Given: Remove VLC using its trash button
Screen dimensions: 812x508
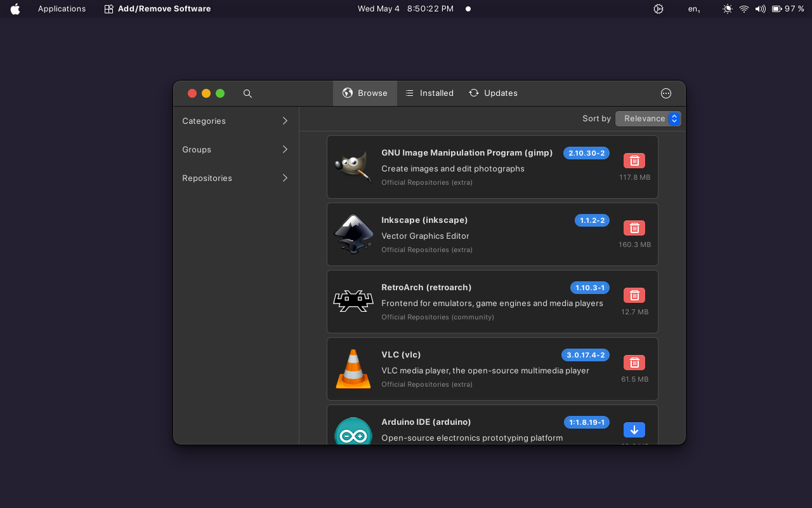Looking at the screenshot, I should tap(634, 363).
